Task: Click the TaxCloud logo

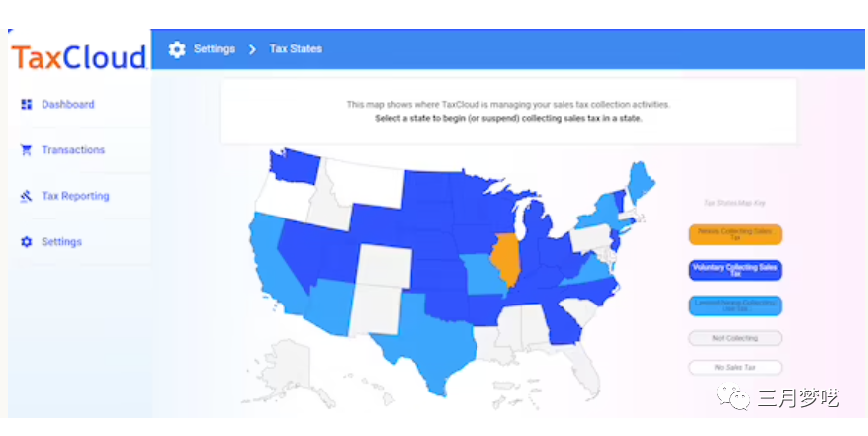Action: click(x=79, y=57)
